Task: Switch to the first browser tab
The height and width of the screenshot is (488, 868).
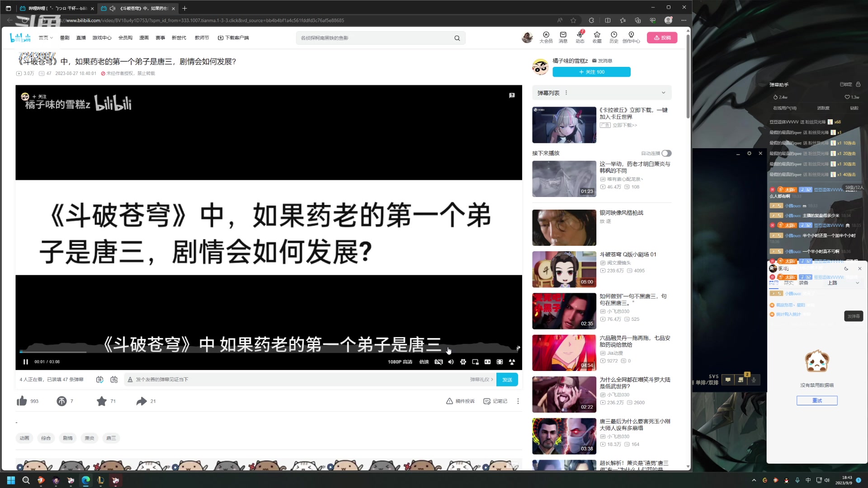Action: point(57,8)
